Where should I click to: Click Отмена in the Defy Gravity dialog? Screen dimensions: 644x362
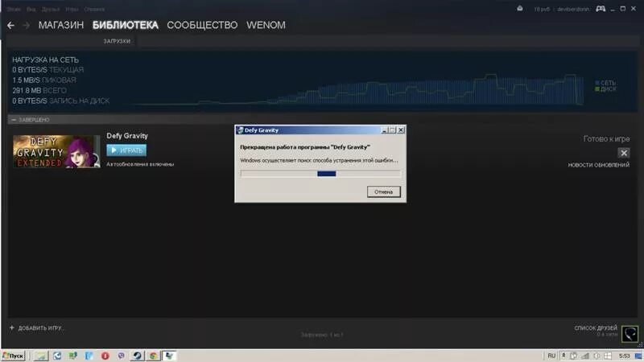[384, 191]
